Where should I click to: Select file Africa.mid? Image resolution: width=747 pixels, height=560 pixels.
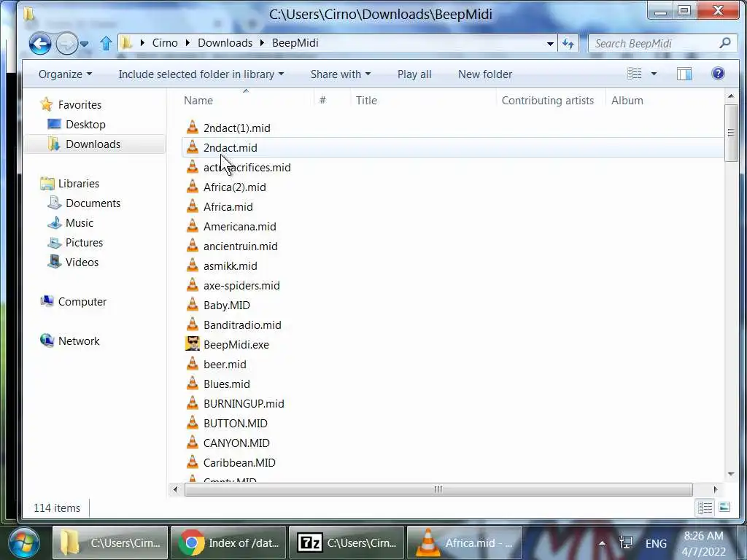[x=228, y=207]
